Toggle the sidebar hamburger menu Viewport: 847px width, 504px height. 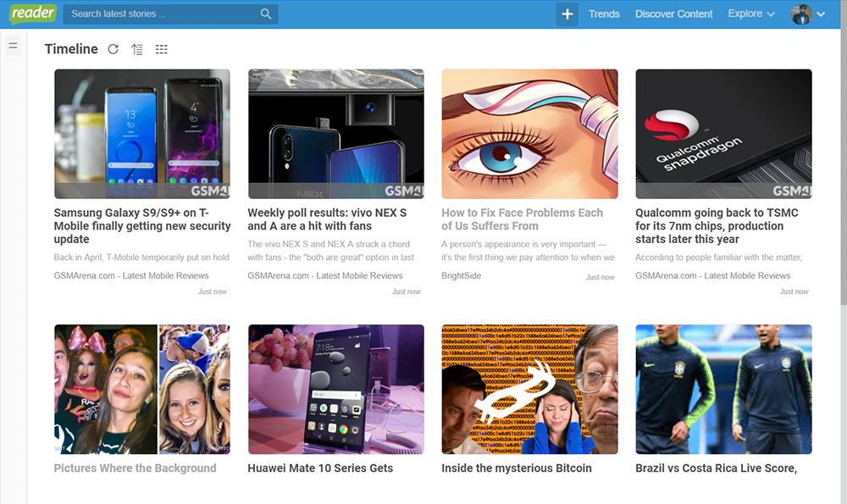13,46
